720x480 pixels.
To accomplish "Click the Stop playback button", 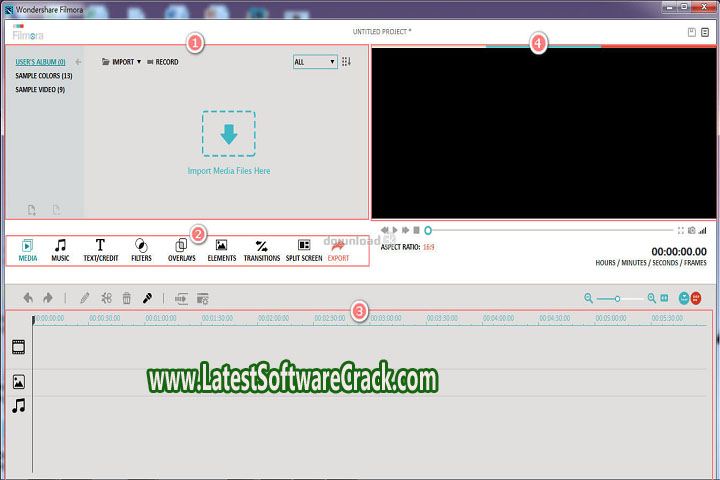I will [x=416, y=230].
